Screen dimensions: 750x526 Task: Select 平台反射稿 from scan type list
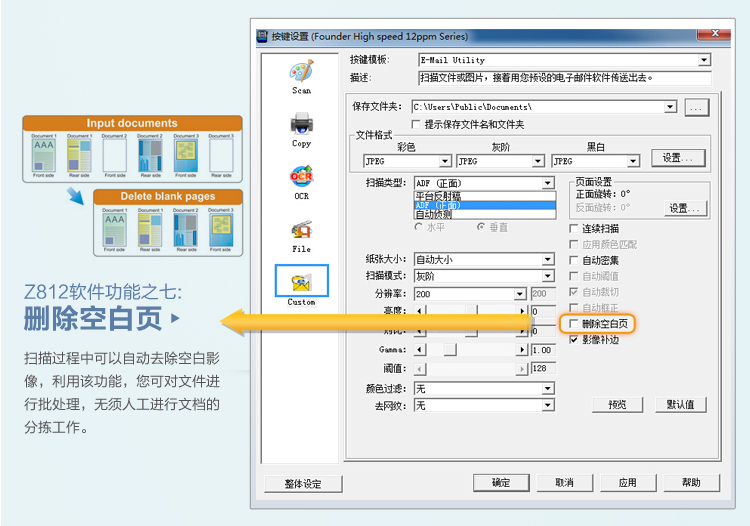point(485,197)
